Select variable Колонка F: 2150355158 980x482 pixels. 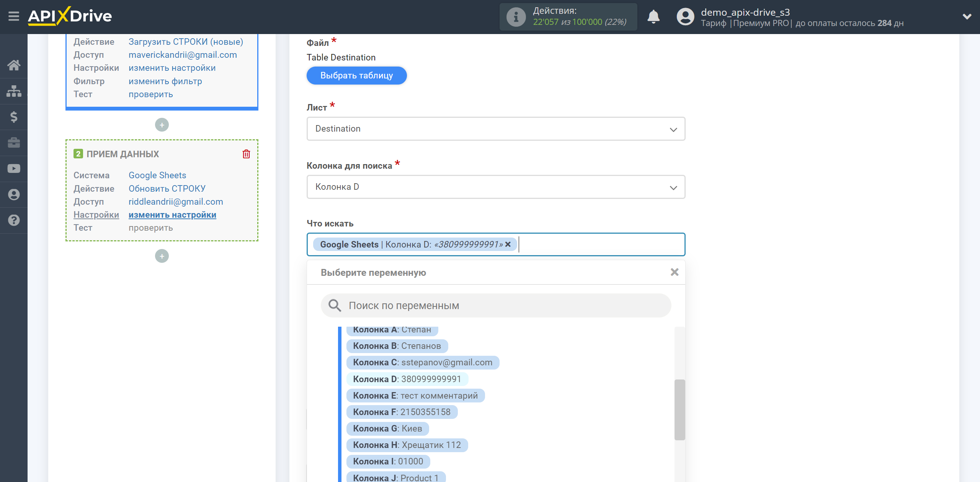402,412
